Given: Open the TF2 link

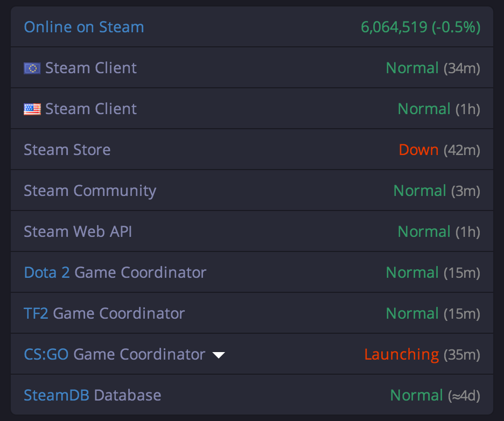Looking at the screenshot, I should click(36, 313).
